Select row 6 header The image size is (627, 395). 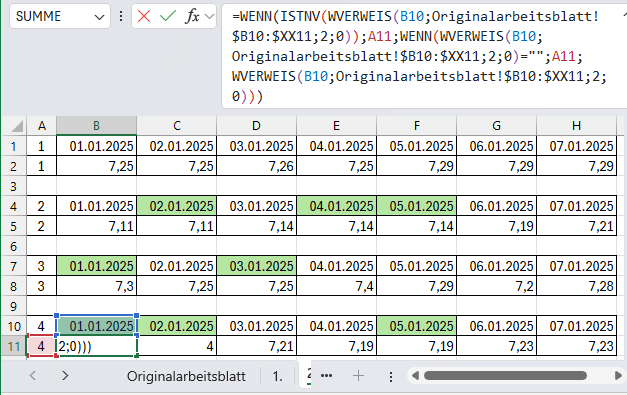[x=14, y=246]
